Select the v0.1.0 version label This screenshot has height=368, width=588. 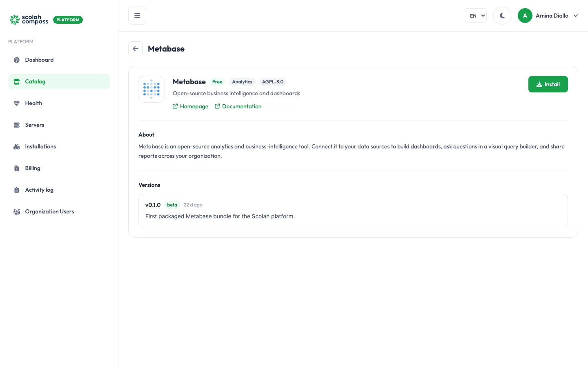(x=153, y=205)
